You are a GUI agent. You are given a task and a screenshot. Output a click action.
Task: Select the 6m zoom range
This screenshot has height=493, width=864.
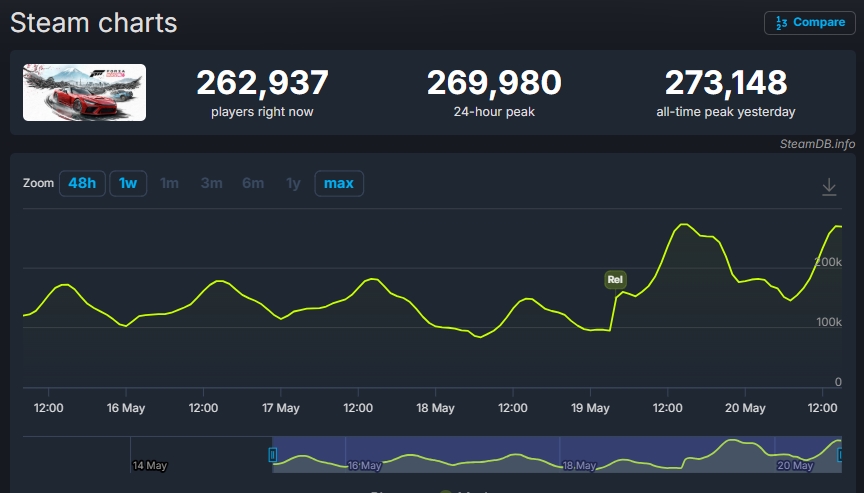click(x=253, y=183)
